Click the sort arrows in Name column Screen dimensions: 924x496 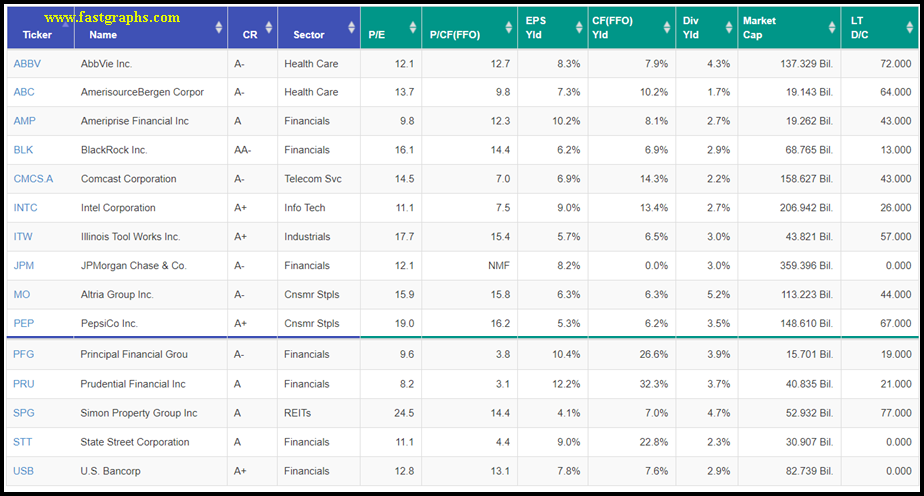tap(219, 28)
